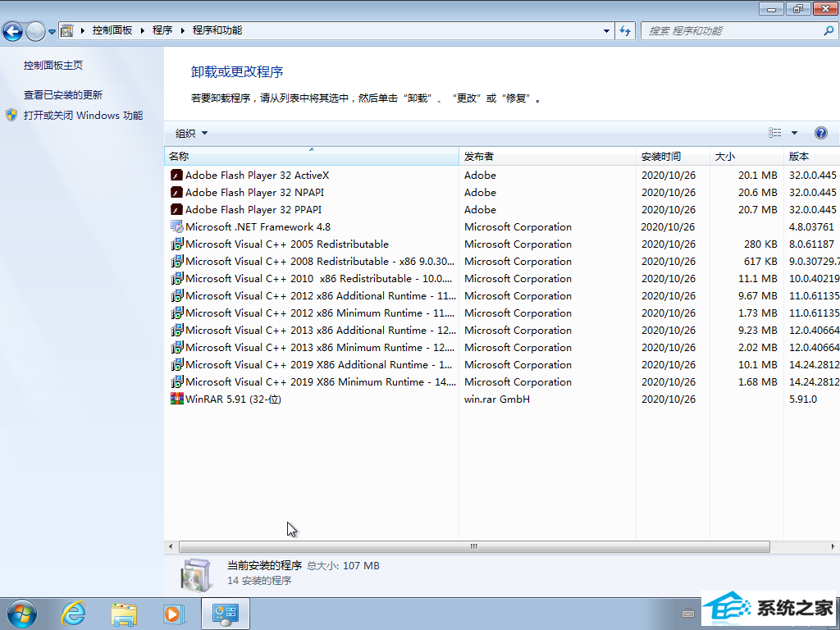Click the search magnifier icon
The image size is (840, 630).
pos(829,30)
